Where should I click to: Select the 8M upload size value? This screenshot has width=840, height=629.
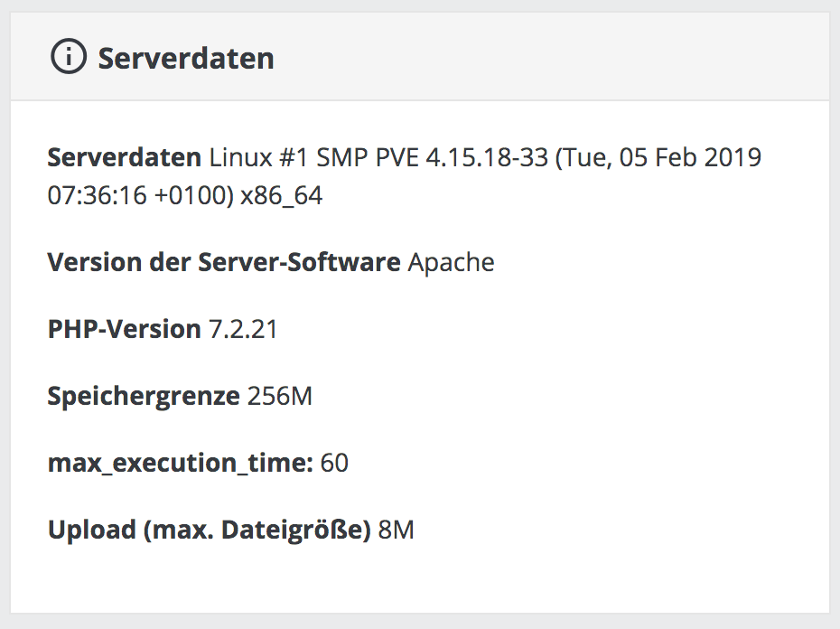396,530
